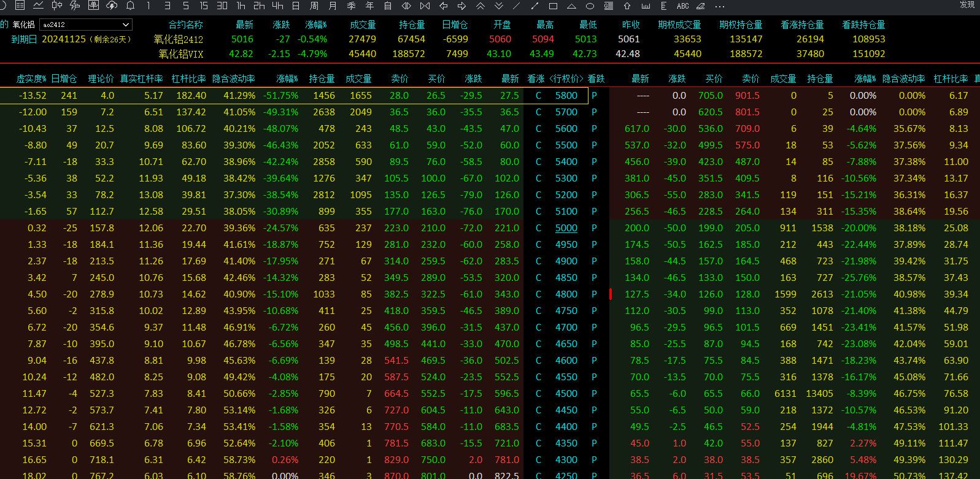
Task: Click the C marker in 5300 row
Action: (x=538, y=178)
